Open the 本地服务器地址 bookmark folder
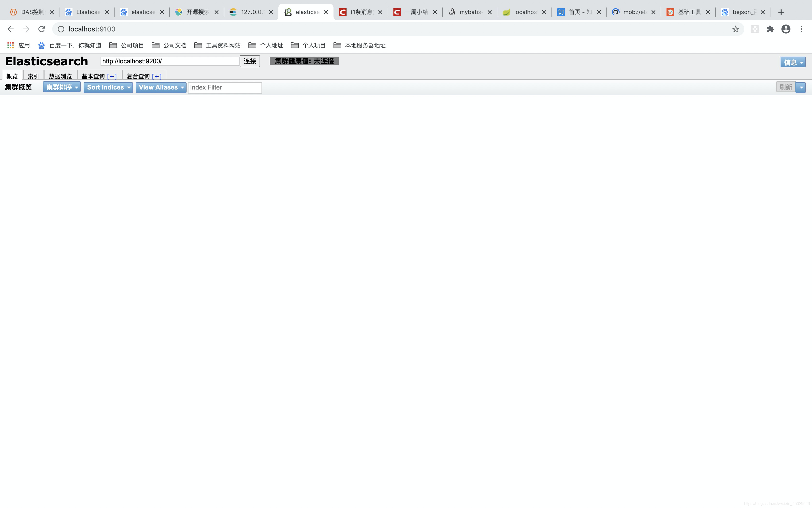 360,45
